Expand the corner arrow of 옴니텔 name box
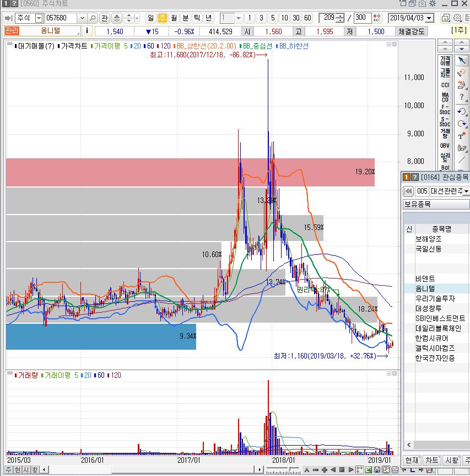 [78, 33]
